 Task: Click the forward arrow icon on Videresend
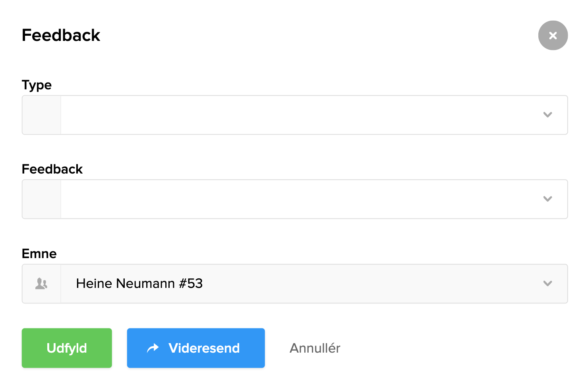coord(153,348)
